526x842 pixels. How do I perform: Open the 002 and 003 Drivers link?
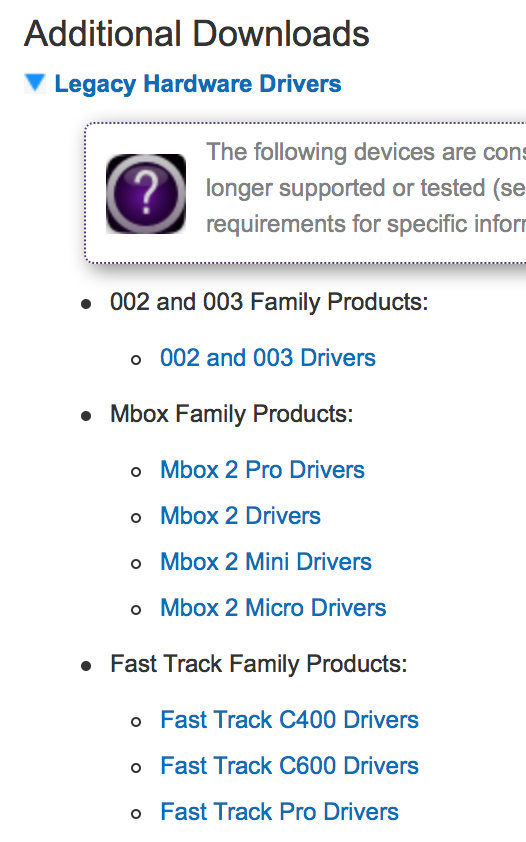pos(268,358)
